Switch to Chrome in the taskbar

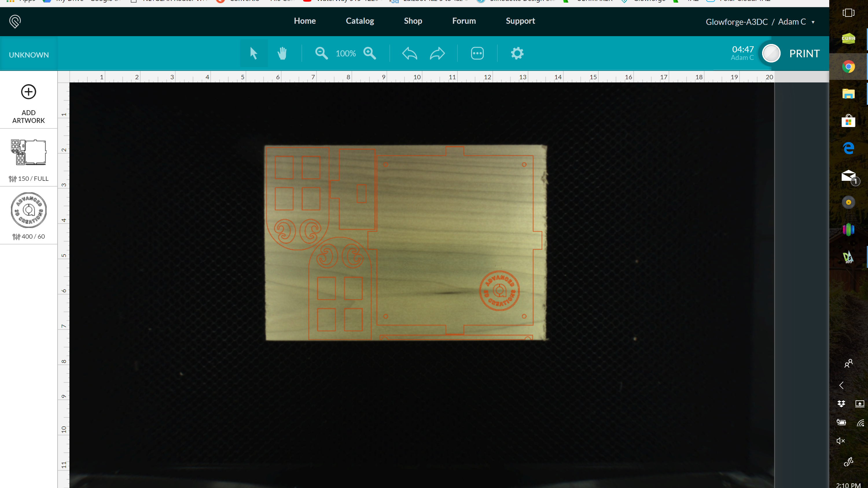[x=848, y=67]
